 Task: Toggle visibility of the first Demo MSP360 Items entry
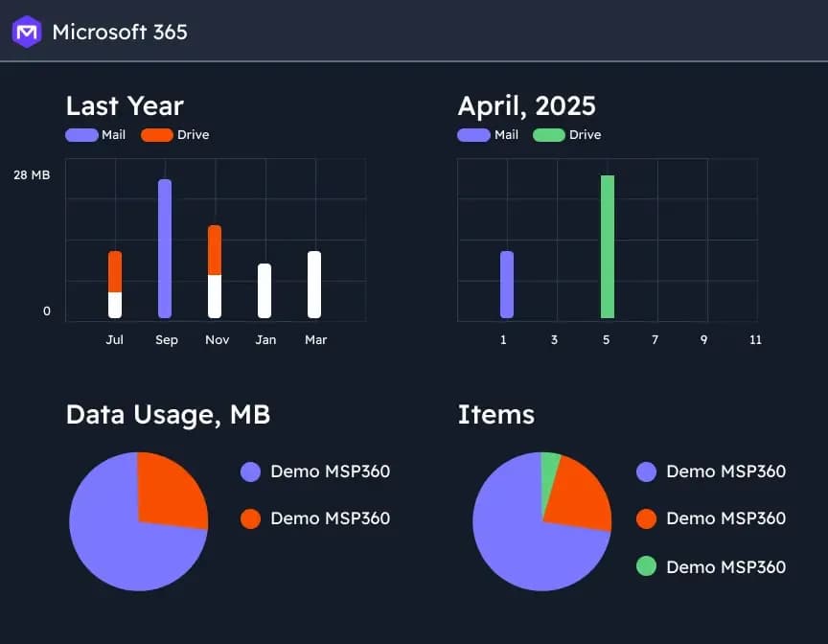pos(711,471)
